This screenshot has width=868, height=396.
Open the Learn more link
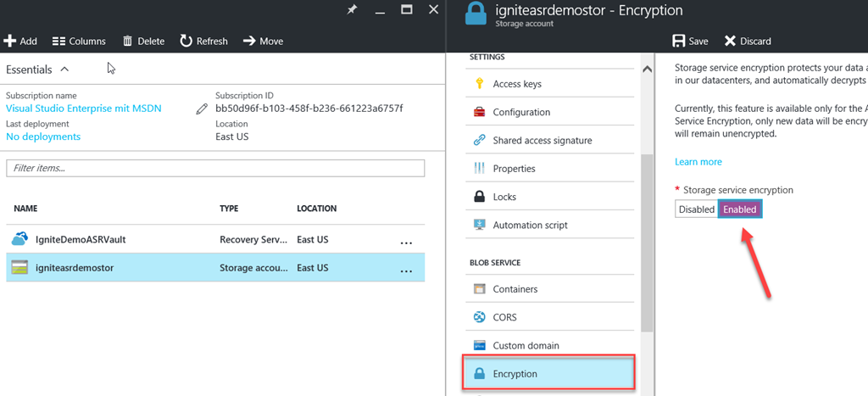tap(698, 162)
